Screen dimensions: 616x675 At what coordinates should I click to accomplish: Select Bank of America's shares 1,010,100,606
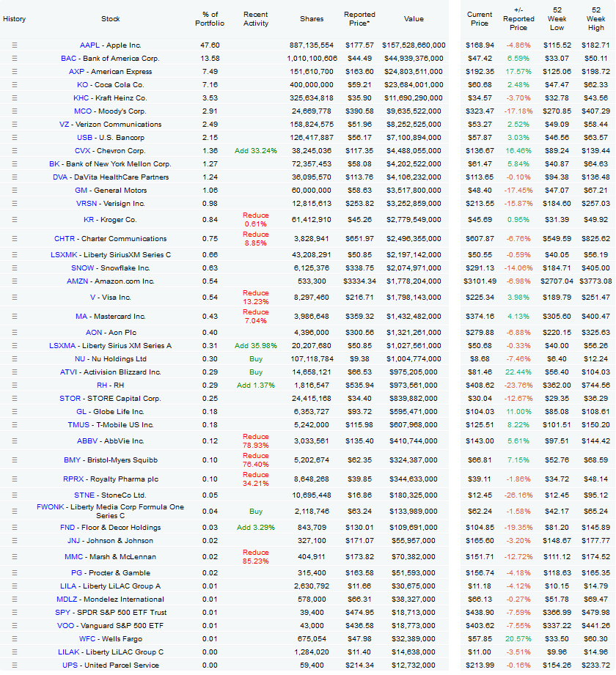pos(312,59)
